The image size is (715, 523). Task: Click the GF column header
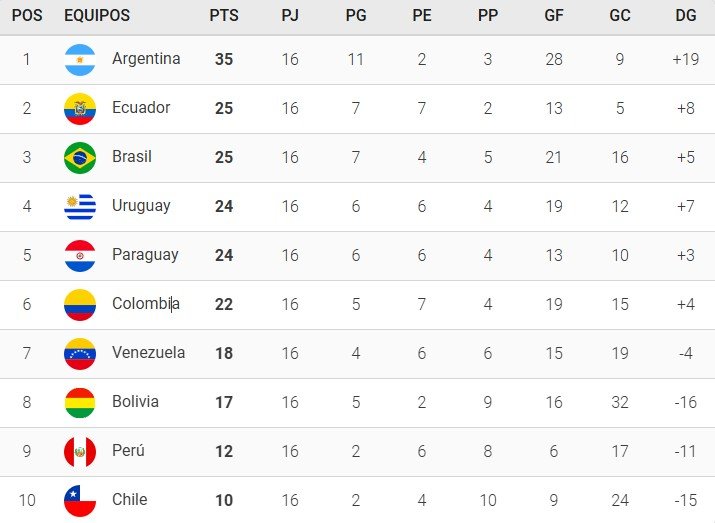click(x=554, y=16)
